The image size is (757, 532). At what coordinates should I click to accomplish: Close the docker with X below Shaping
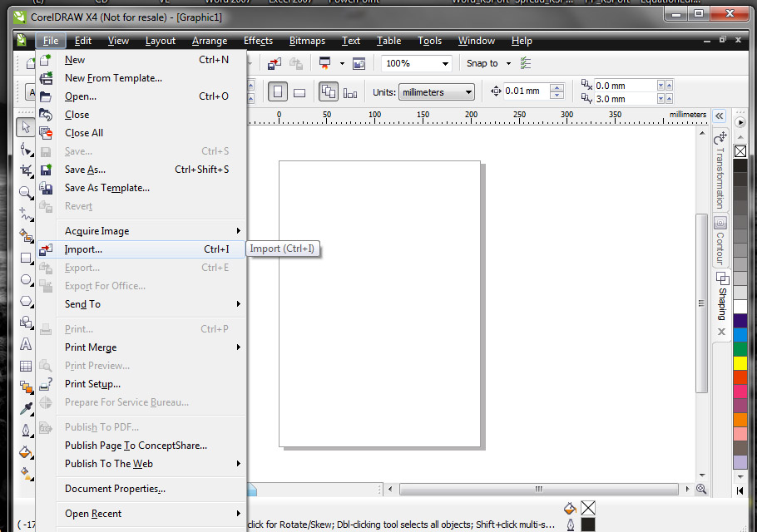point(721,332)
